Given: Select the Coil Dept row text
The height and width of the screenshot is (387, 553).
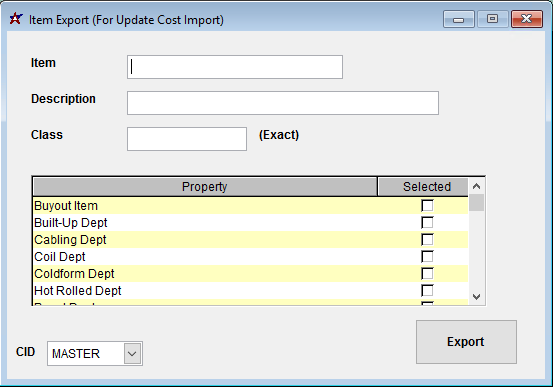Looking at the screenshot, I should (x=60, y=256).
